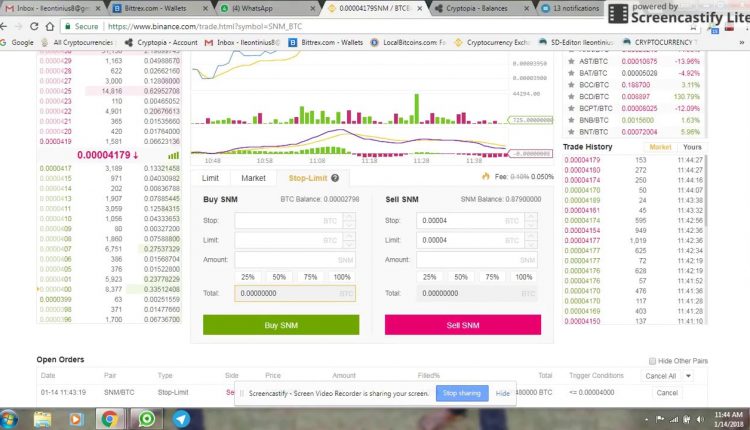
Task: Open the LocalBitcoins.com bookmark
Action: coord(409,43)
